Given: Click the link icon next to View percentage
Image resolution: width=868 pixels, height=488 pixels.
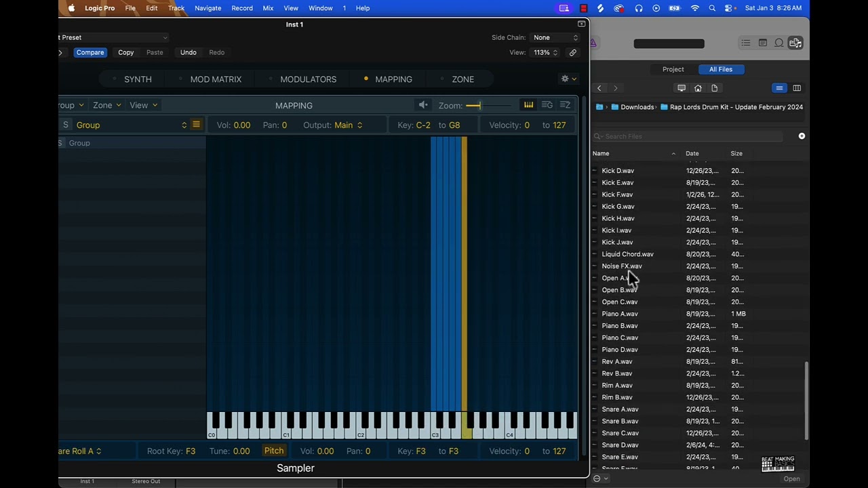Looking at the screenshot, I should [573, 52].
